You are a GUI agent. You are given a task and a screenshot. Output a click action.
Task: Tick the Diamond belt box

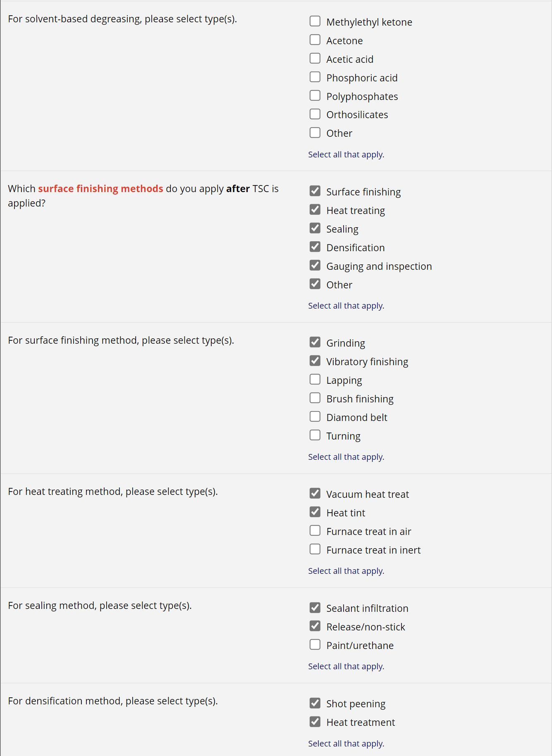(x=315, y=417)
